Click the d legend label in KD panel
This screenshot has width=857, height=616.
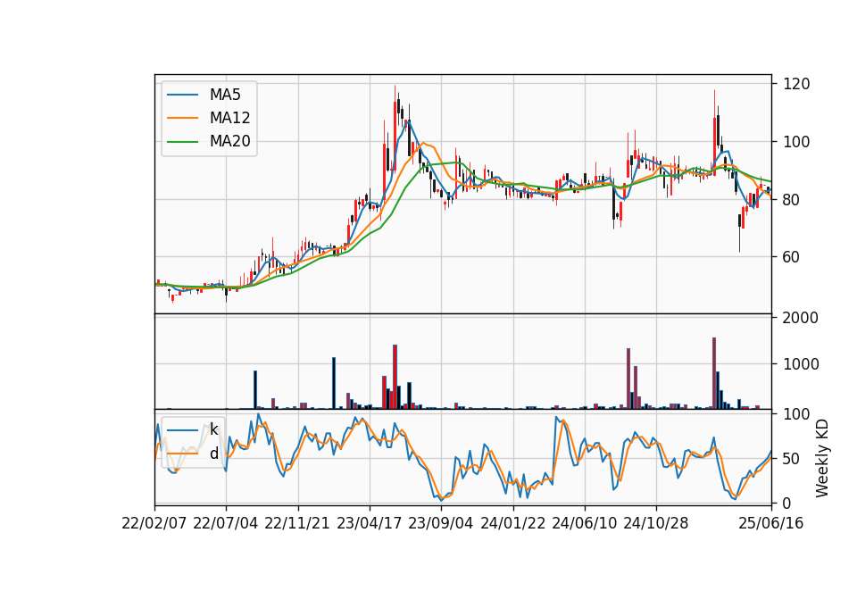(213, 454)
